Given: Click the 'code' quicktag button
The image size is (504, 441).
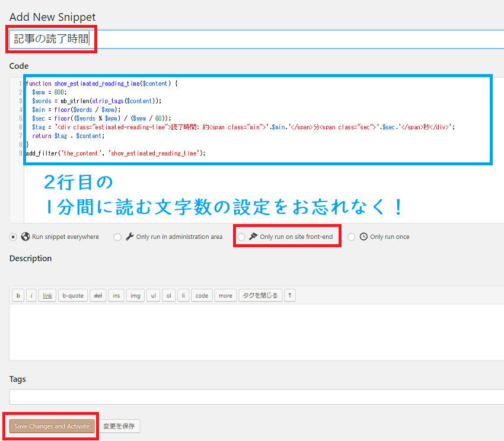Looking at the screenshot, I should tap(202, 295).
